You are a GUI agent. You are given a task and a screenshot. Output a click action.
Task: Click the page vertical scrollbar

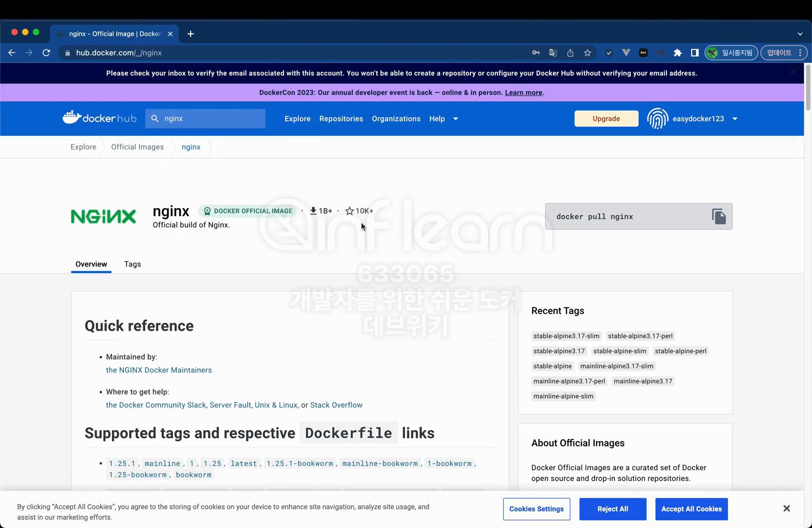tap(808, 88)
